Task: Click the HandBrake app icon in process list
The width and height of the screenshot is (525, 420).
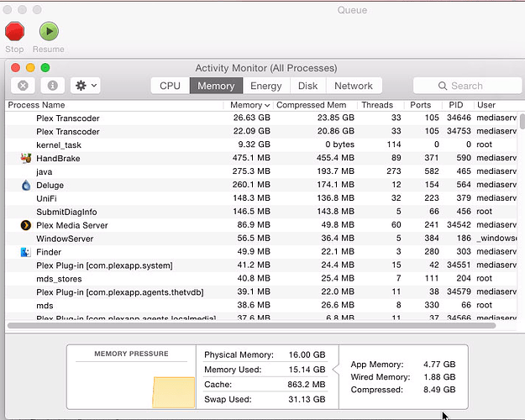Action: 26,158
